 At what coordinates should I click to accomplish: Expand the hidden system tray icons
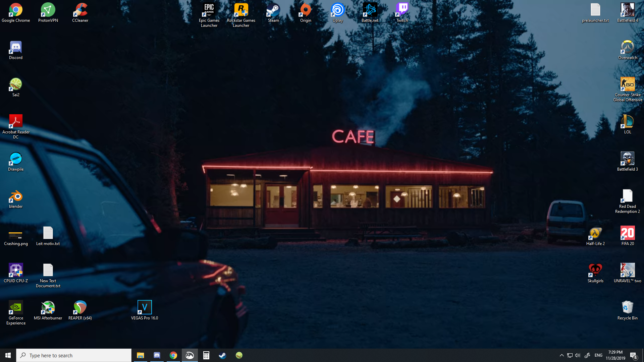[561, 355]
